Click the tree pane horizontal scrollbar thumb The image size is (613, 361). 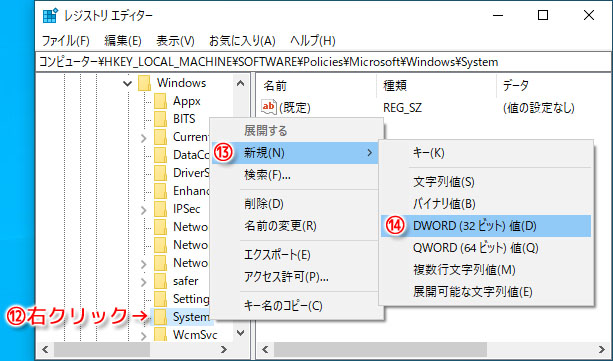pyautogui.click(x=102, y=349)
